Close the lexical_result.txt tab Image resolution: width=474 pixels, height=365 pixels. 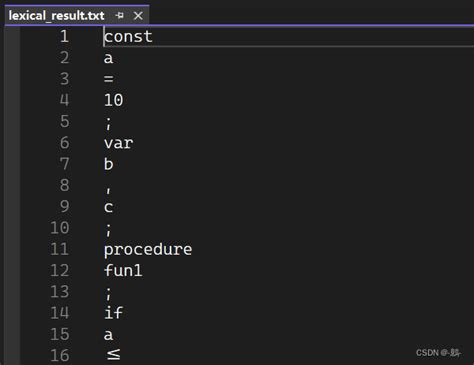click(x=138, y=15)
